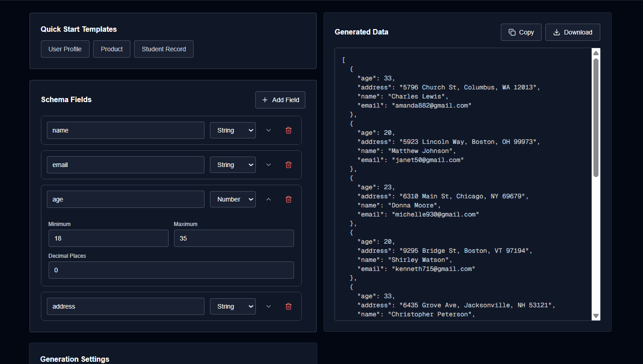Screen dimensions: 643x364
Task: Load the User Profile template
Action: coord(65,49)
